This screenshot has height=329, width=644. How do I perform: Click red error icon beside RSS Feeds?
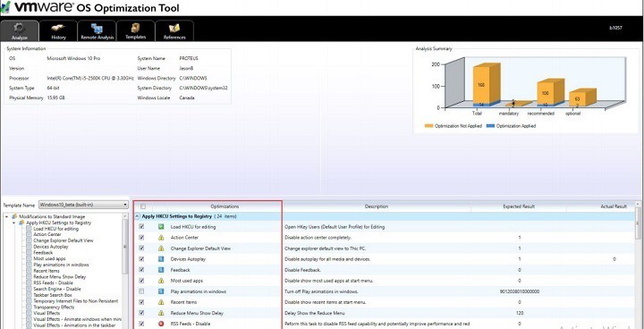click(x=161, y=324)
